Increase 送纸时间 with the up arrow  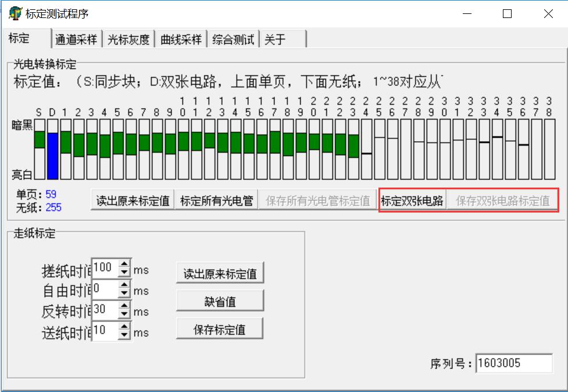[124, 326]
